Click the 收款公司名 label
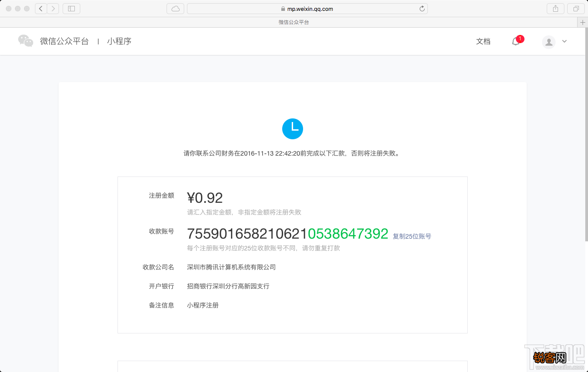Screen dimensions: 588x372 click(158, 267)
